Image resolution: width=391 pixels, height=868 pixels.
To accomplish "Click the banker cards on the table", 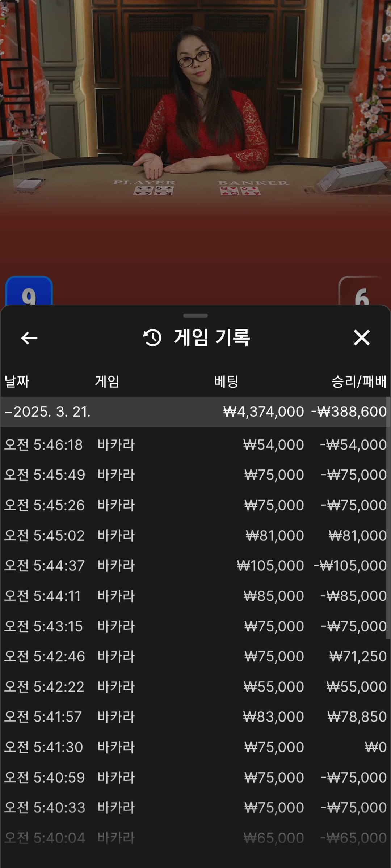I will point(240,190).
